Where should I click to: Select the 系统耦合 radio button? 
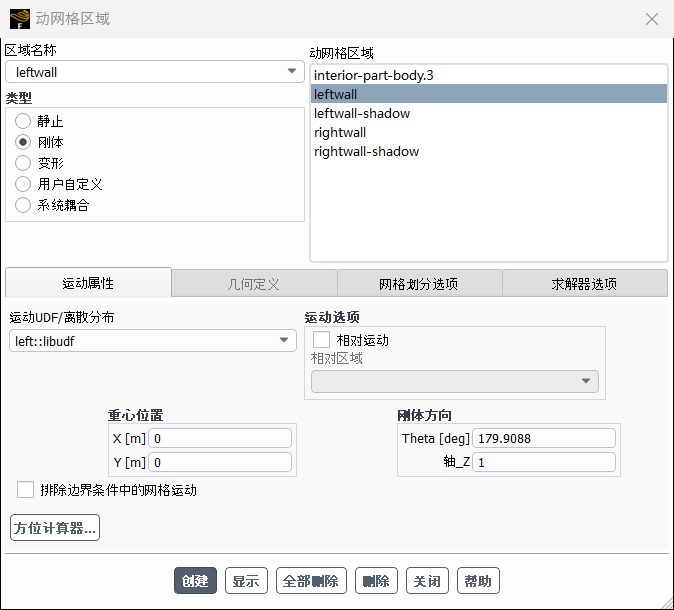[x=23, y=205]
